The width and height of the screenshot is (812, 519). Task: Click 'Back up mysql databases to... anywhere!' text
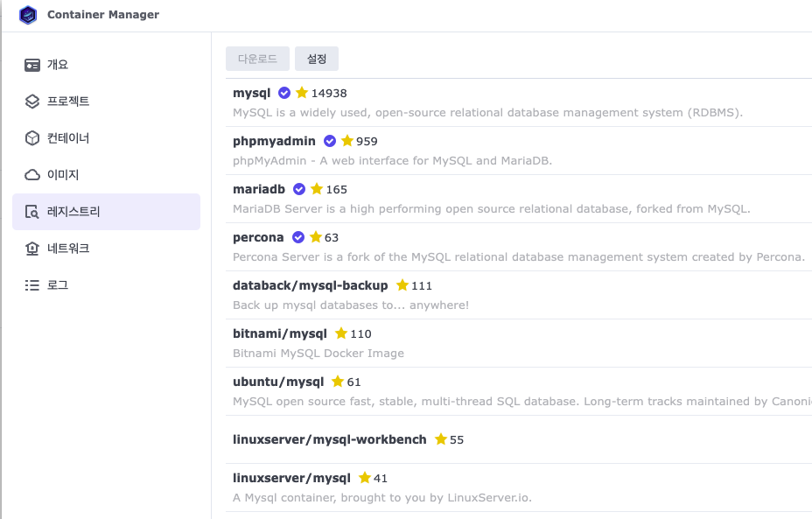pos(351,305)
